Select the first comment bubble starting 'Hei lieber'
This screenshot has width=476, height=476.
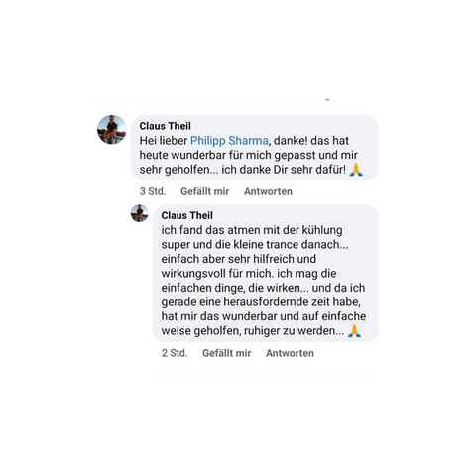tap(255, 148)
